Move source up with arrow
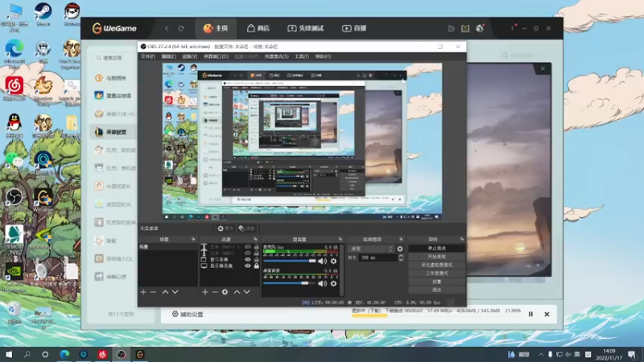The image size is (644, 362). click(x=237, y=292)
